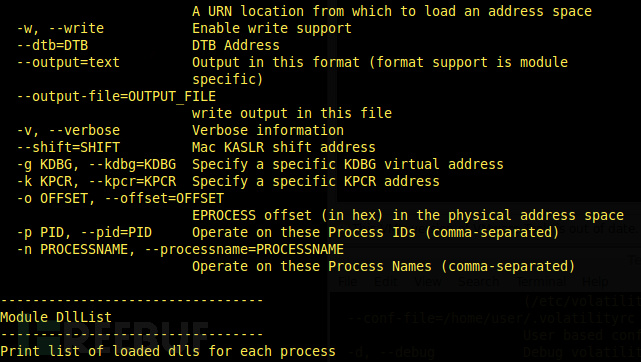
Task: Select 'Operate on these Process Names' line
Action: coord(383,266)
